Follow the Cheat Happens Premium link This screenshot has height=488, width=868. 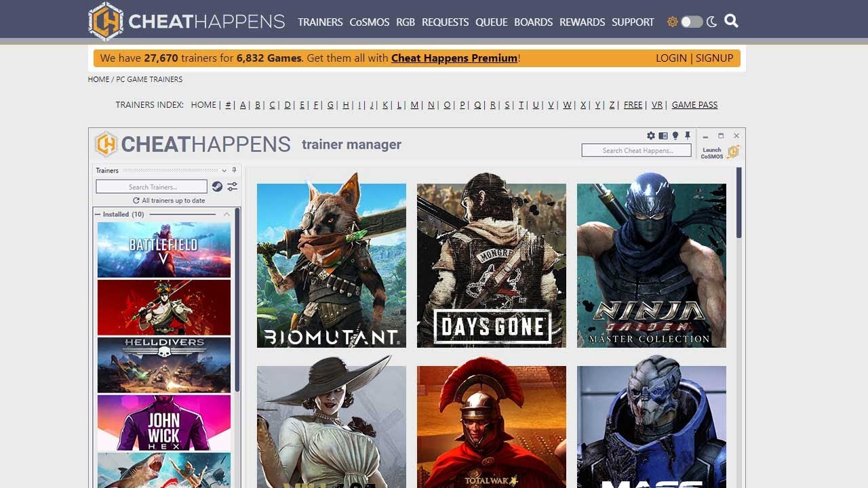454,58
